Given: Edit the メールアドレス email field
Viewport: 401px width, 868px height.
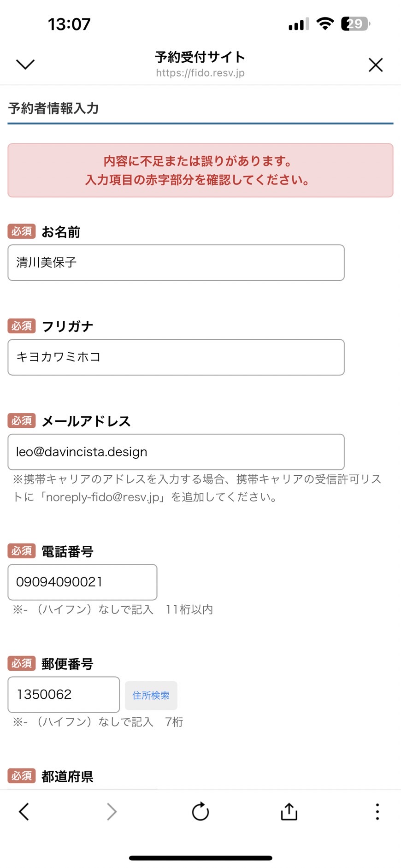Looking at the screenshot, I should coord(176,452).
